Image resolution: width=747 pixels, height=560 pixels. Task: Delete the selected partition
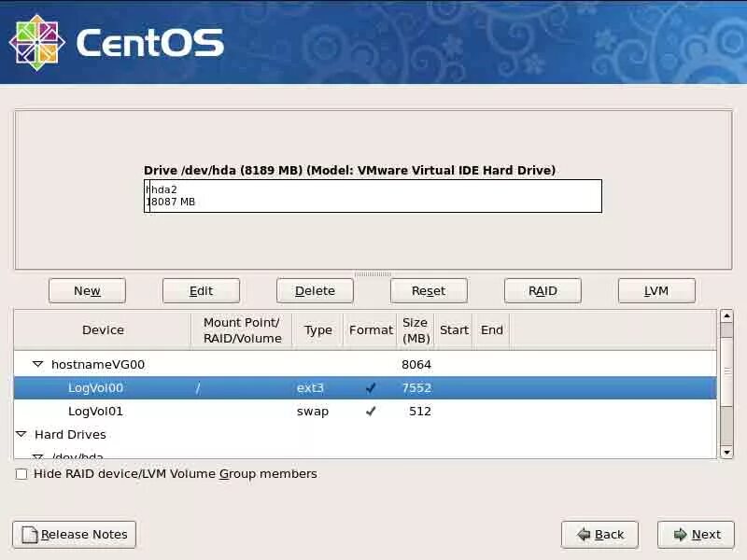point(315,290)
